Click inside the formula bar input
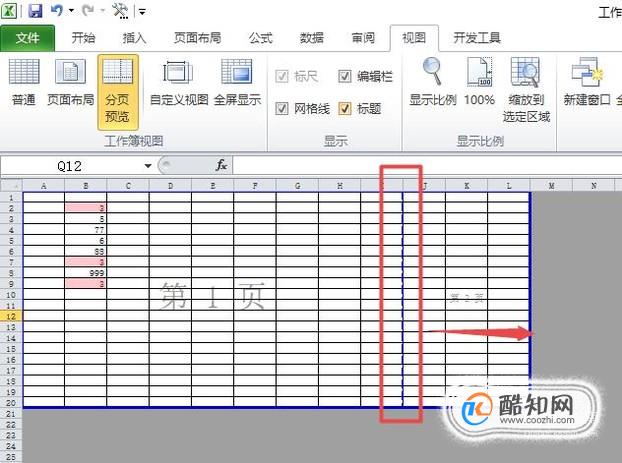 coord(427,166)
